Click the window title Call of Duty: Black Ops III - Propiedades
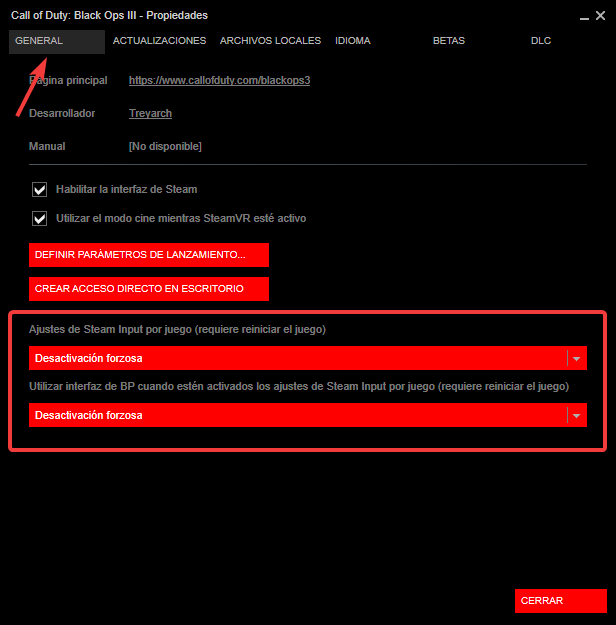Image resolution: width=616 pixels, height=625 pixels. (109, 15)
